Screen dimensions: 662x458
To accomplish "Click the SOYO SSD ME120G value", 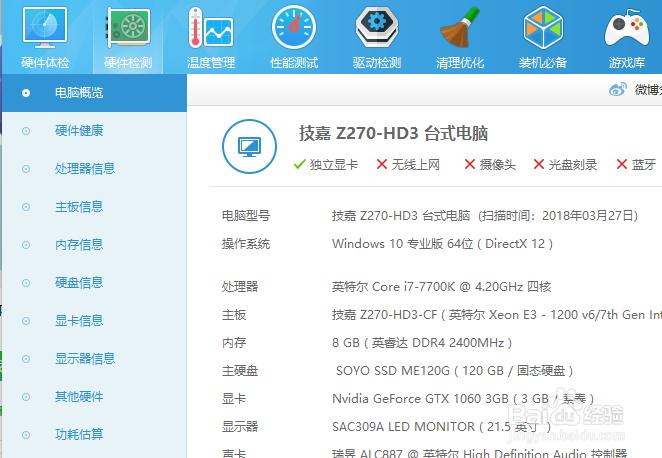I will tap(454, 371).
